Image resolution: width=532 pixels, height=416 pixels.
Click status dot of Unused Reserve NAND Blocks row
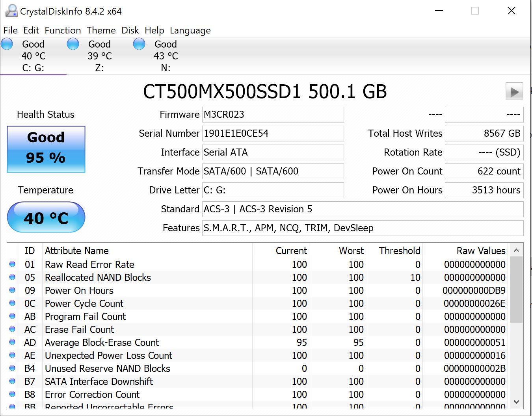click(12, 368)
